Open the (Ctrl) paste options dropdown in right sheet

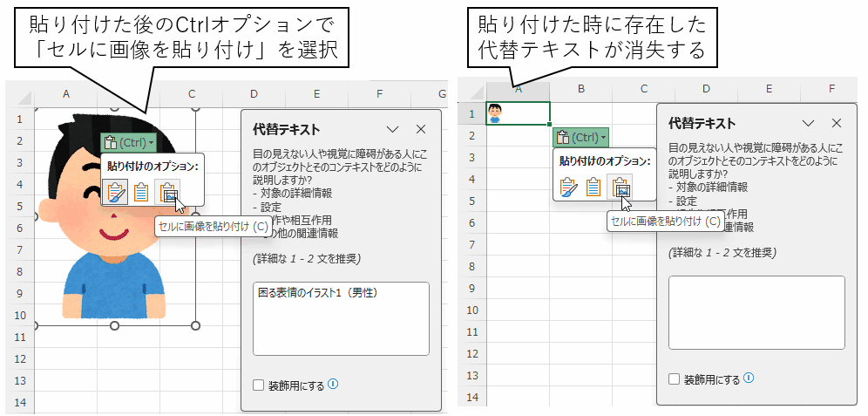580,138
